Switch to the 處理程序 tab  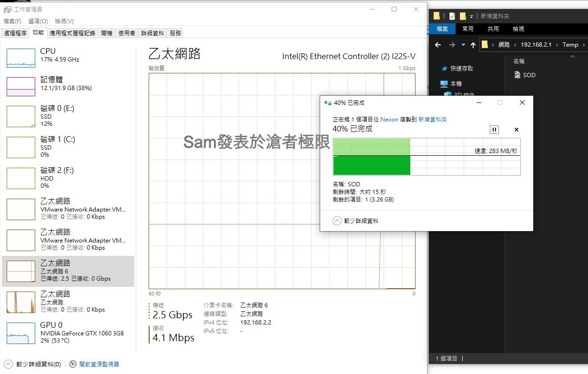[15, 33]
